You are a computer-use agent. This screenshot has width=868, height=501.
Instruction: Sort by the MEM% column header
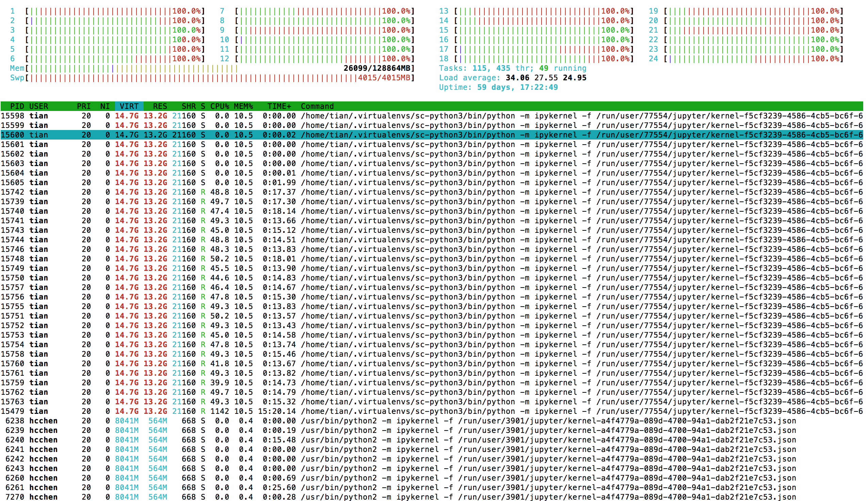[x=243, y=106]
